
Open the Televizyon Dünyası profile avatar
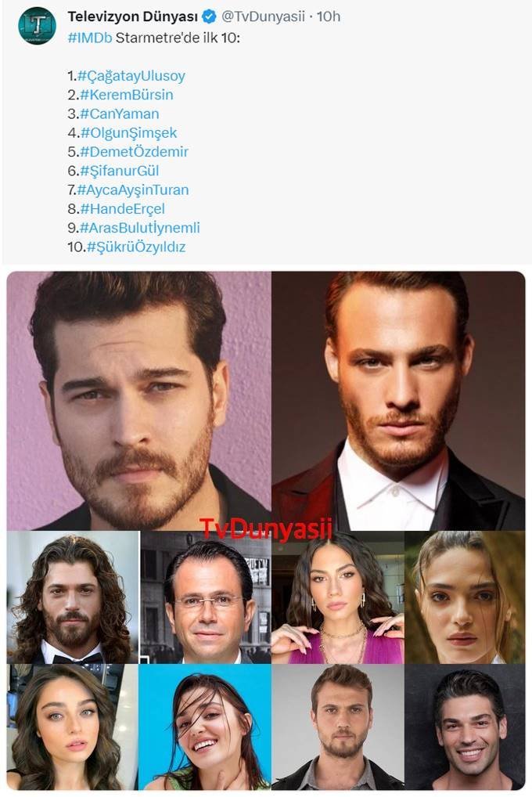pyautogui.click(x=37, y=25)
